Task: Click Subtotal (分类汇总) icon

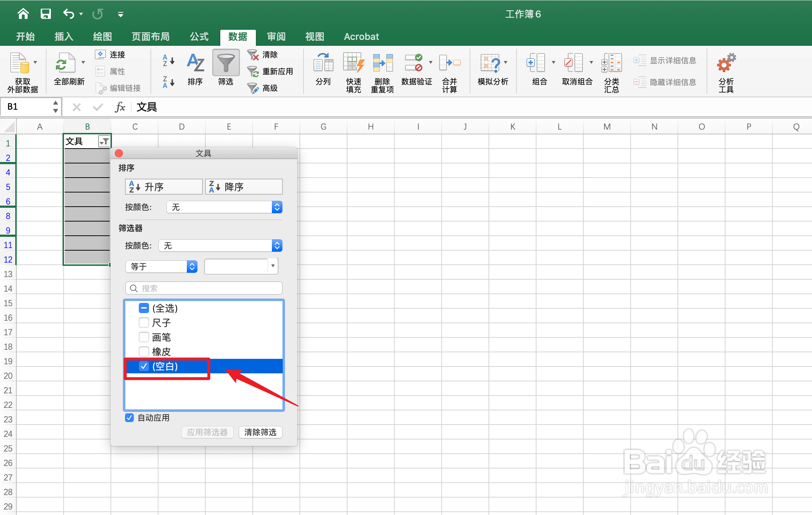Action: click(611, 63)
